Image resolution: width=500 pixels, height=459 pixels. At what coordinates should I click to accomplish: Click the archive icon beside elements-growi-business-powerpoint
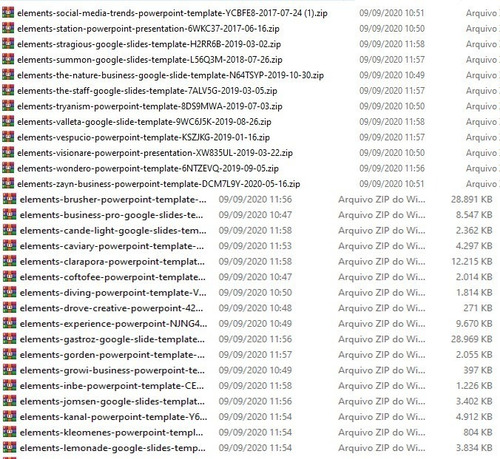[x=9, y=370]
